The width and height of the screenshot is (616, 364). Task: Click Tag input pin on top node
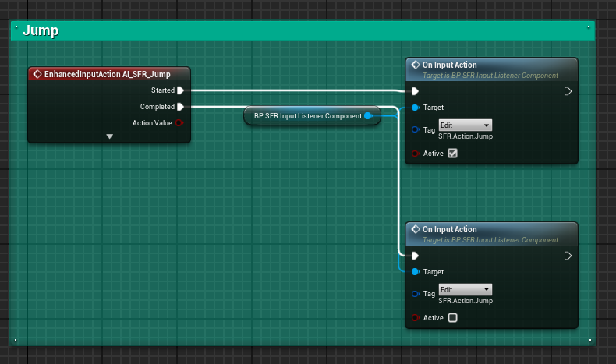[x=415, y=129]
